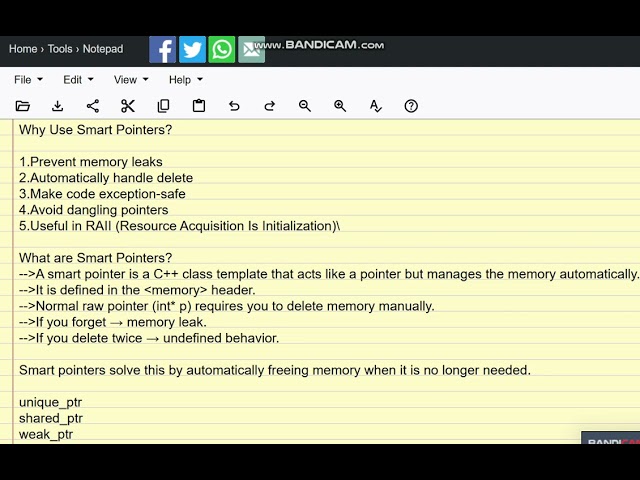Click the download/save icon in toolbar
Screen dimensions: 640x480
point(58,106)
